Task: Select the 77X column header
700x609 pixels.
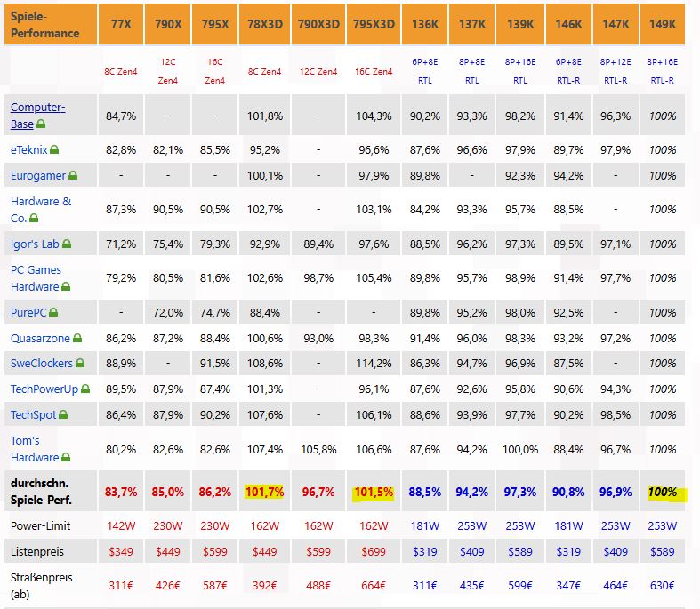Action: point(121,24)
